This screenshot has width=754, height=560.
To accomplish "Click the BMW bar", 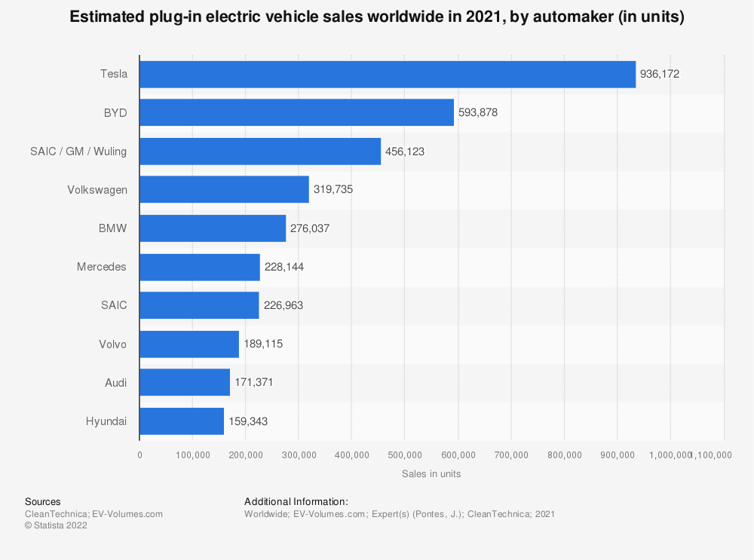I will [x=213, y=228].
